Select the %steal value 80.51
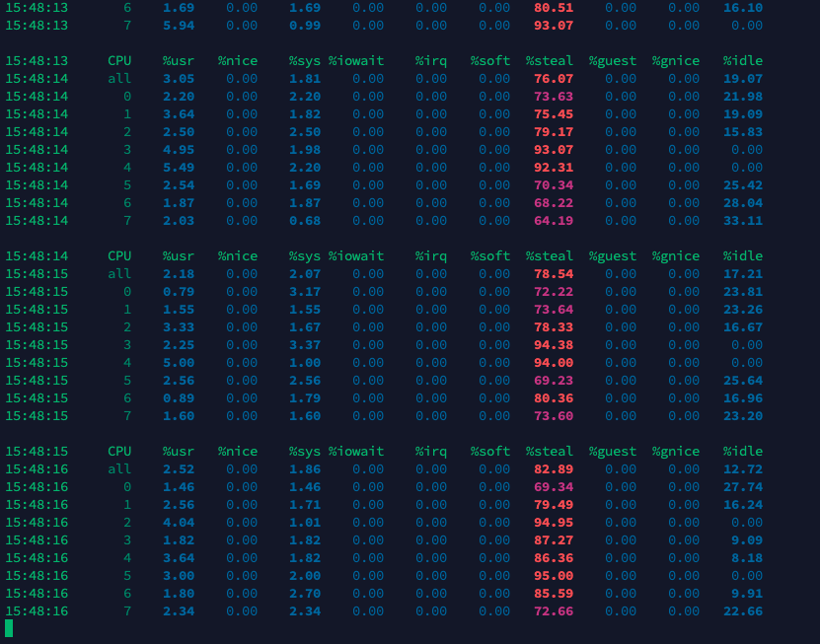This screenshot has height=644, width=820. click(x=554, y=8)
